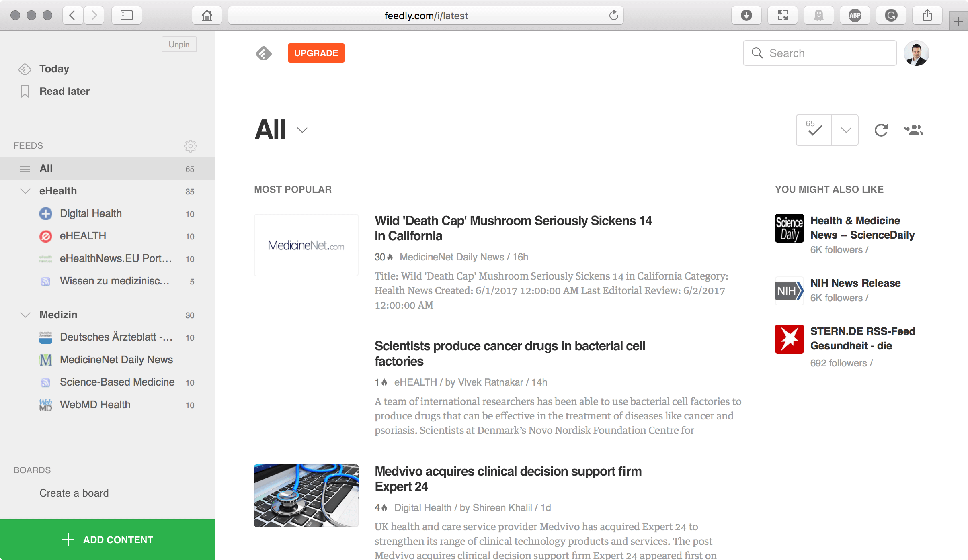Go back with Safari back arrow
The height and width of the screenshot is (560, 968).
[x=73, y=15]
